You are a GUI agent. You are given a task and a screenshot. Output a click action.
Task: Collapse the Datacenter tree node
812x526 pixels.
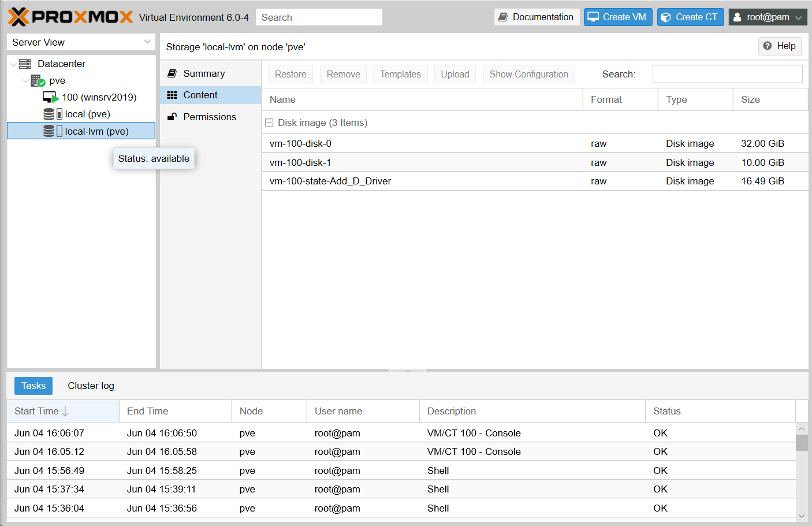tap(14, 64)
